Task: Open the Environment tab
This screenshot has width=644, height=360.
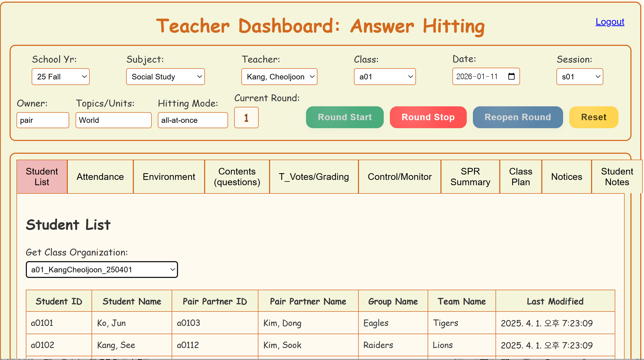Action: 169,177
